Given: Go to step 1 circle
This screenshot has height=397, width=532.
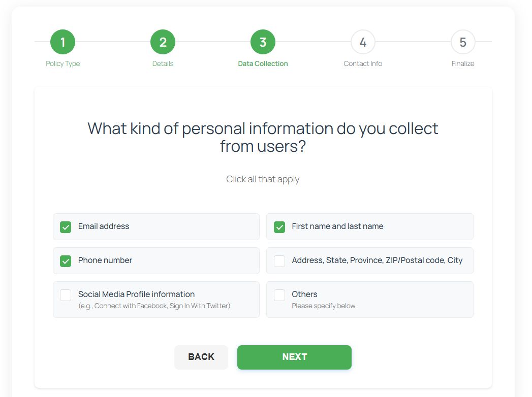Looking at the screenshot, I should 62,42.
